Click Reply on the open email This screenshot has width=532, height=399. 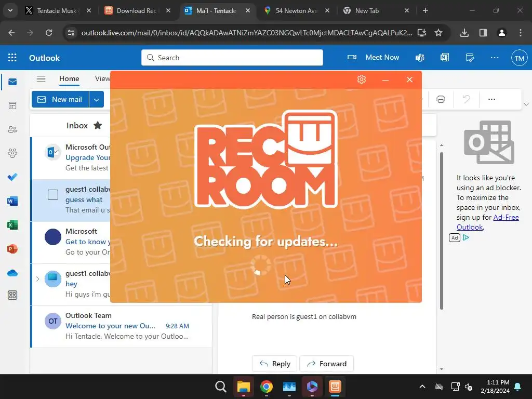[274, 364]
